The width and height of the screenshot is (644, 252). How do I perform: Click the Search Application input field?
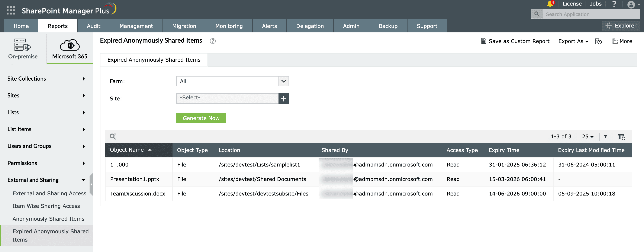(591, 14)
